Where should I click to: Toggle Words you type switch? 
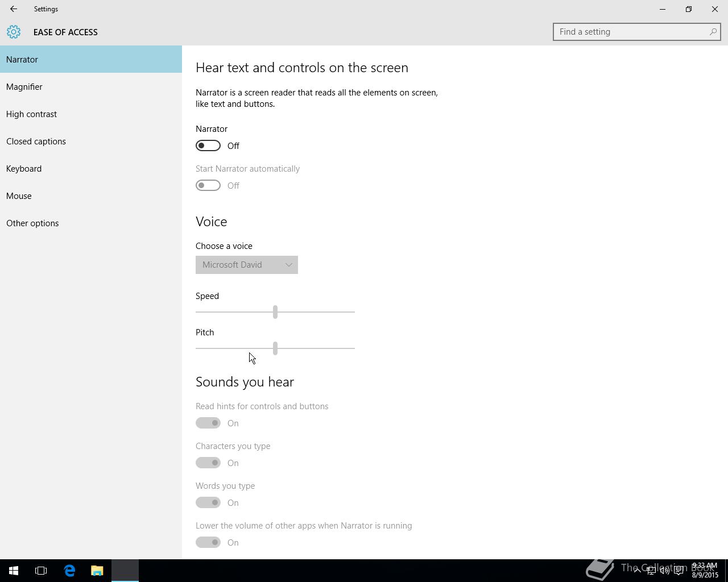click(208, 502)
